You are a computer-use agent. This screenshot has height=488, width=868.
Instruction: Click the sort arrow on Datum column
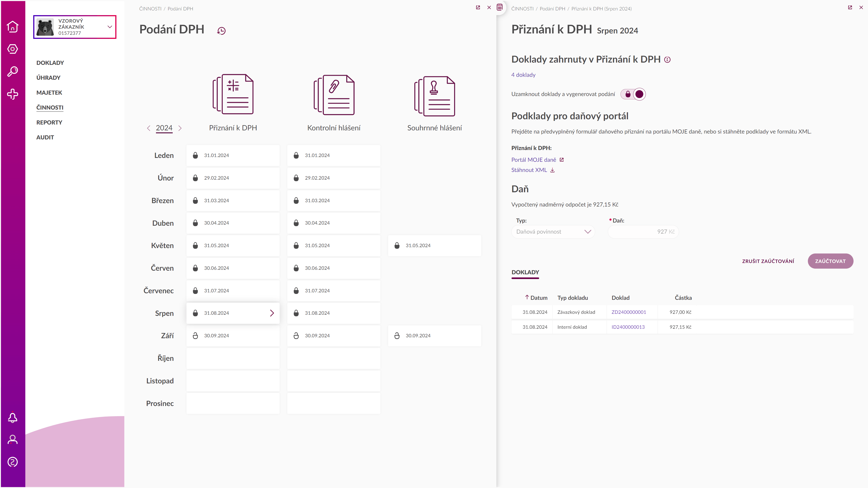click(527, 297)
